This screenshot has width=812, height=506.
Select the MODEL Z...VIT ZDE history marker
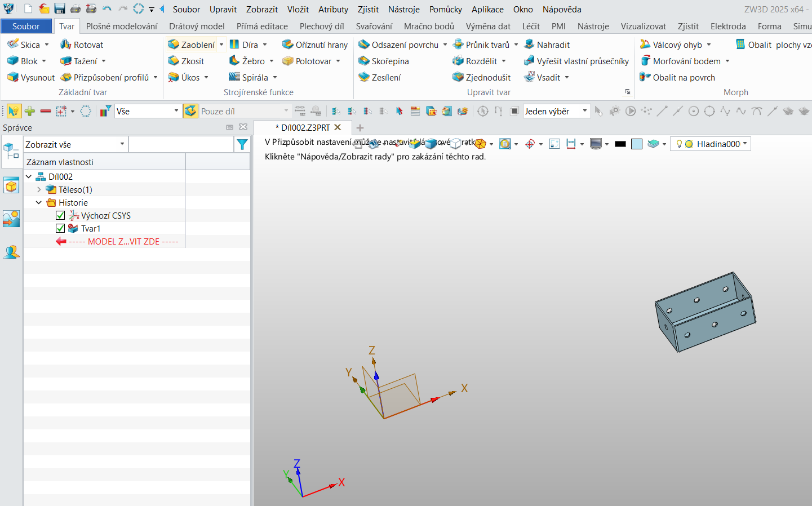(117, 241)
